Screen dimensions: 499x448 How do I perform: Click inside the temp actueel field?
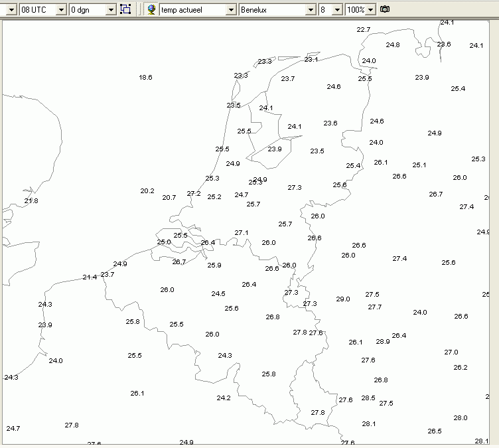tap(193, 10)
